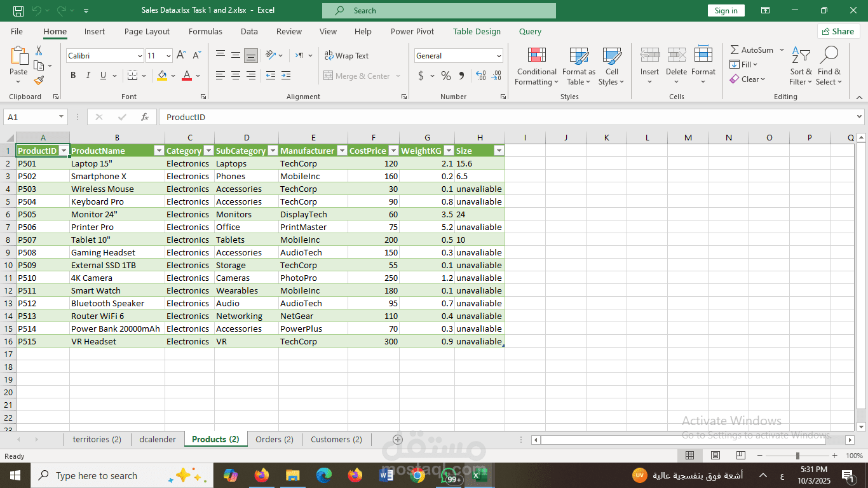Click the Cut scissors icon
Viewport: 868px width, 488px height.
click(x=39, y=51)
